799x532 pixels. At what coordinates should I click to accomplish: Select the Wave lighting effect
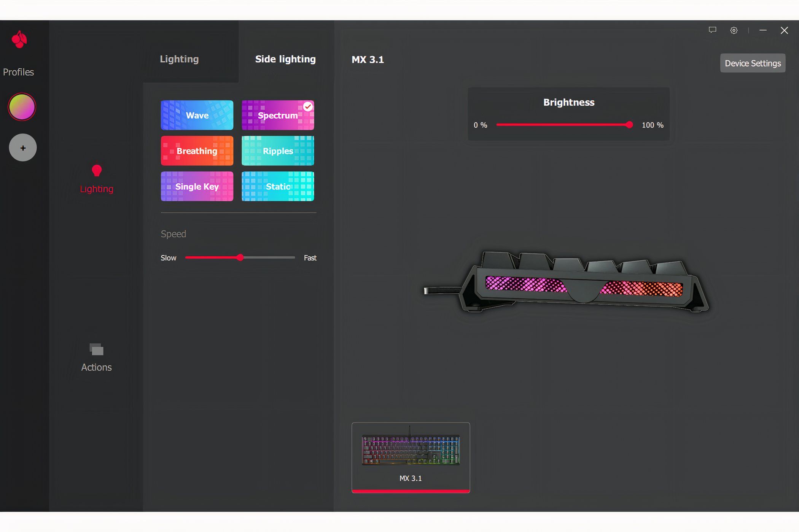click(197, 114)
